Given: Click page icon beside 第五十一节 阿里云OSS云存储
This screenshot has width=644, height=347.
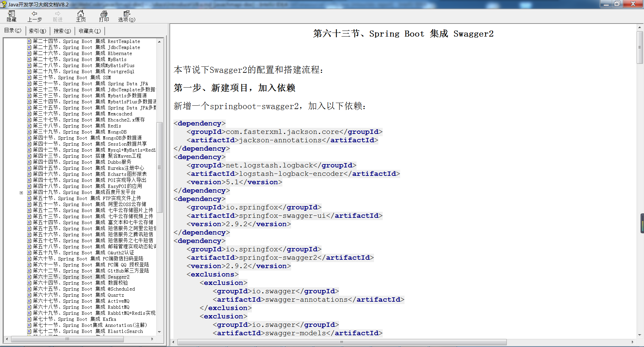Looking at the screenshot, I should (x=30, y=204).
